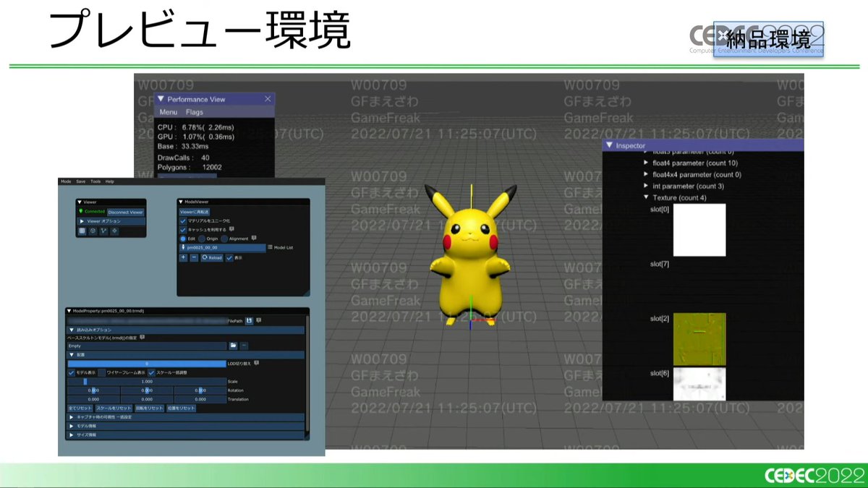Screen dimensions: 868x488
Task: Open the Save menu
Action: (80, 181)
